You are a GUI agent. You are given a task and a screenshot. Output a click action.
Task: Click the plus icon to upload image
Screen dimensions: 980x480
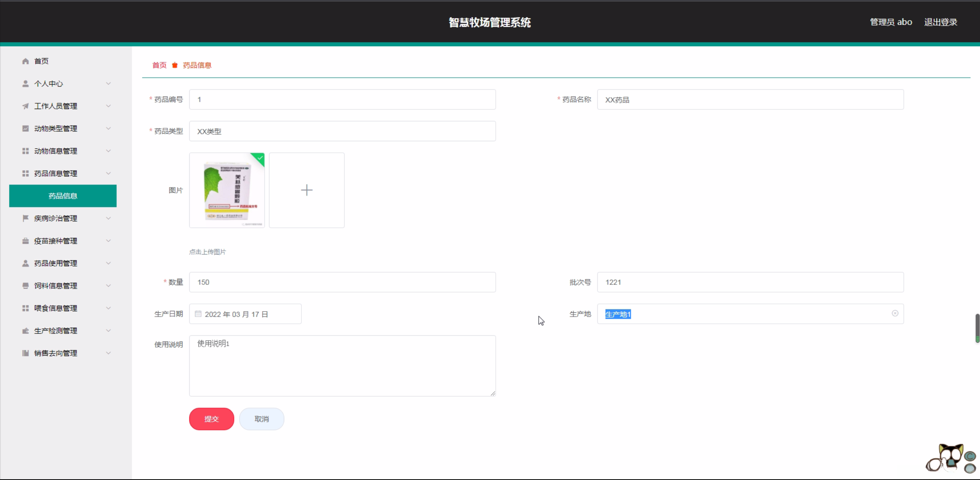coord(306,190)
